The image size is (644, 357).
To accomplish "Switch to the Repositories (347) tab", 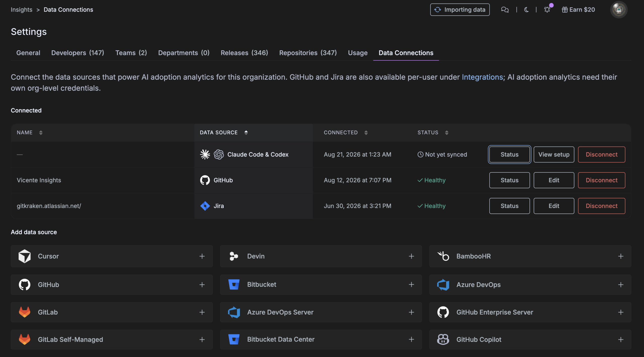I will tap(308, 53).
